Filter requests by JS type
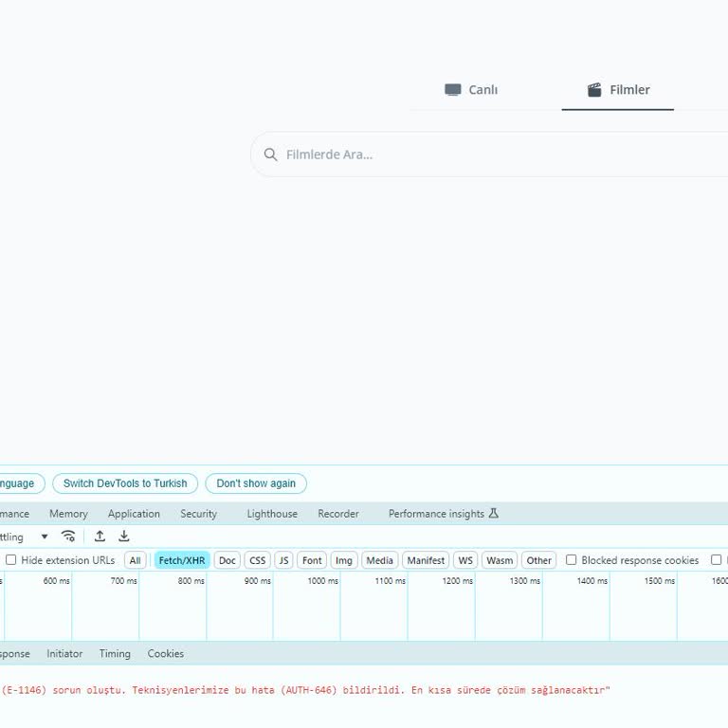 (283, 560)
